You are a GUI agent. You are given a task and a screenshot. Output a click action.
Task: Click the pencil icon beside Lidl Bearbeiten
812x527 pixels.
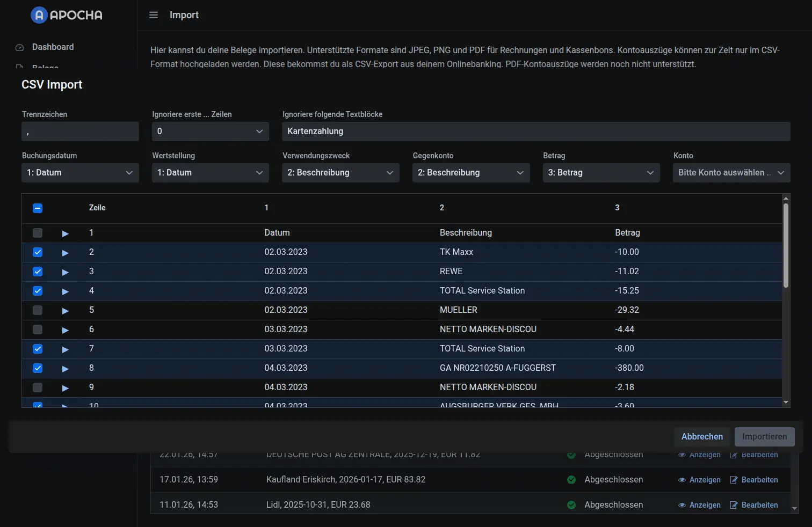point(733,505)
